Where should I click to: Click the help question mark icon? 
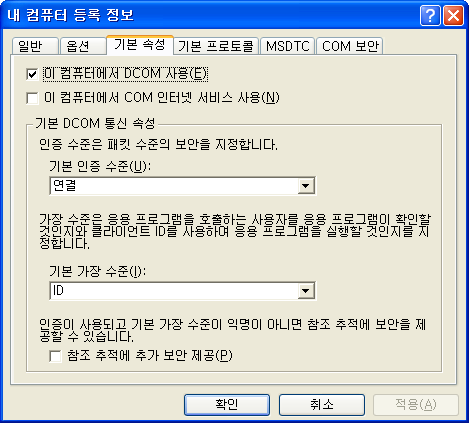coord(430,15)
